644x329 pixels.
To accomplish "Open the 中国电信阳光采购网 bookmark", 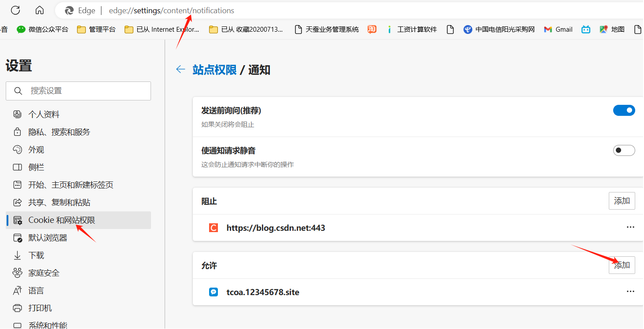I will coord(499,30).
